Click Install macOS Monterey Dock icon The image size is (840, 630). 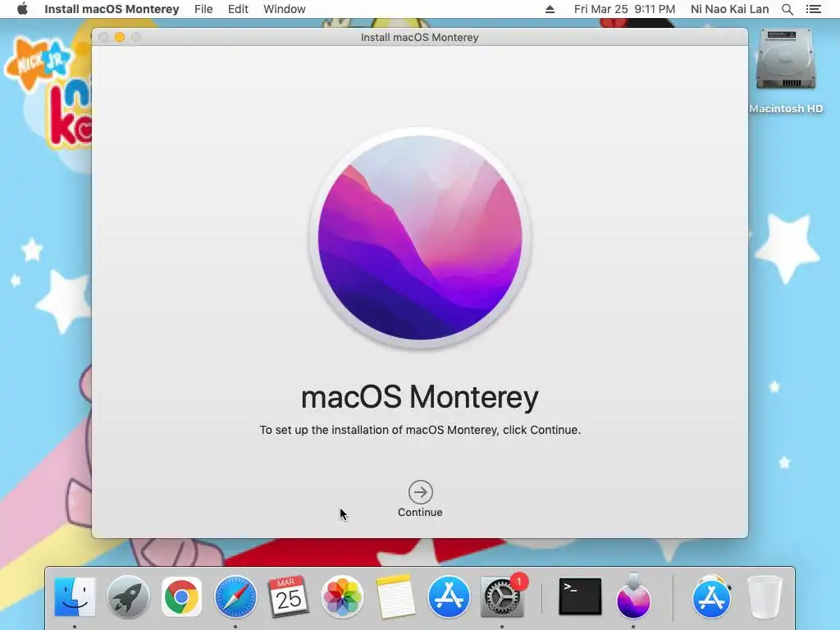tap(633, 597)
